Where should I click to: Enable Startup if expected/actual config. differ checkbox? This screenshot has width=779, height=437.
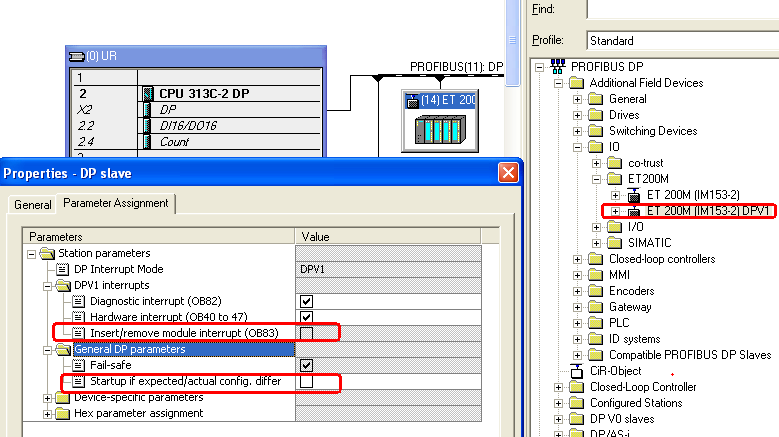coord(307,381)
